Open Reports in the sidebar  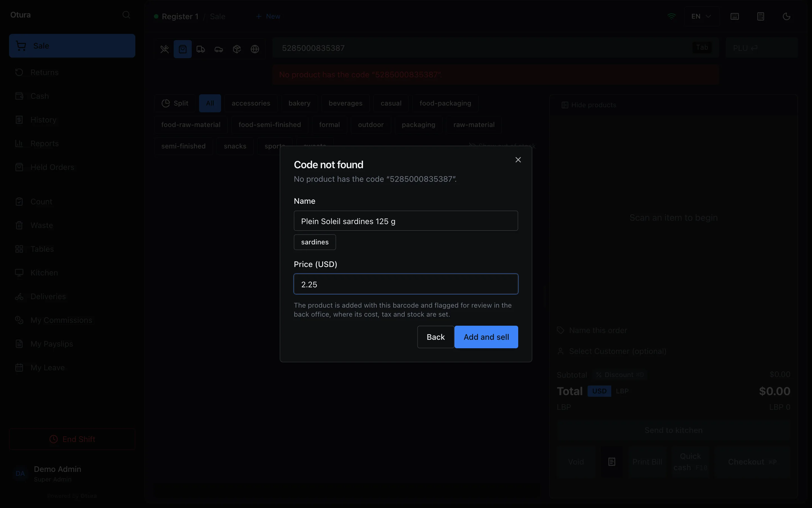[72, 143]
